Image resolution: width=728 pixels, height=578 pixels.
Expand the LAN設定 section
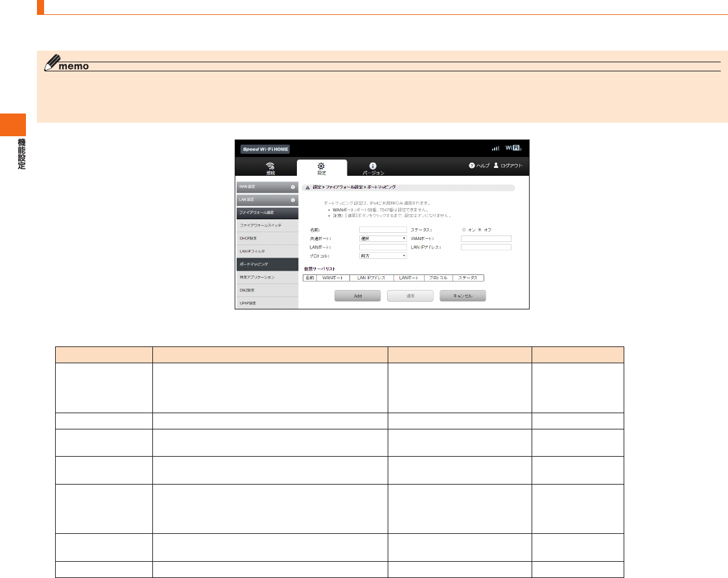tap(267, 200)
